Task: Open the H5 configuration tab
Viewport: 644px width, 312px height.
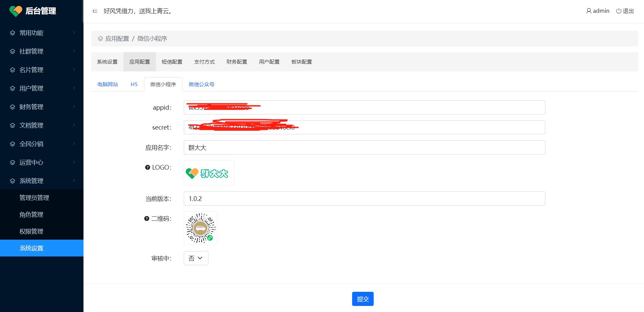Action: (x=134, y=84)
